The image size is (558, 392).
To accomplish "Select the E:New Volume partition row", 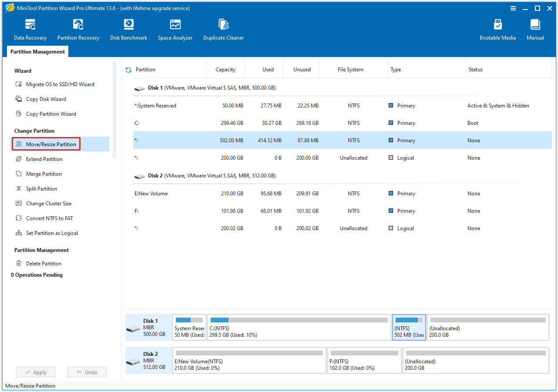I will [x=342, y=194].
